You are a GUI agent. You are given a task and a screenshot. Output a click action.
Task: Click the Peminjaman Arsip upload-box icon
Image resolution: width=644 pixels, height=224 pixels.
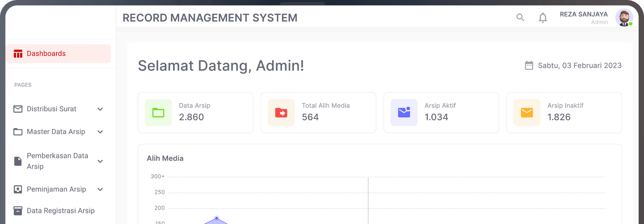(18, 189)
